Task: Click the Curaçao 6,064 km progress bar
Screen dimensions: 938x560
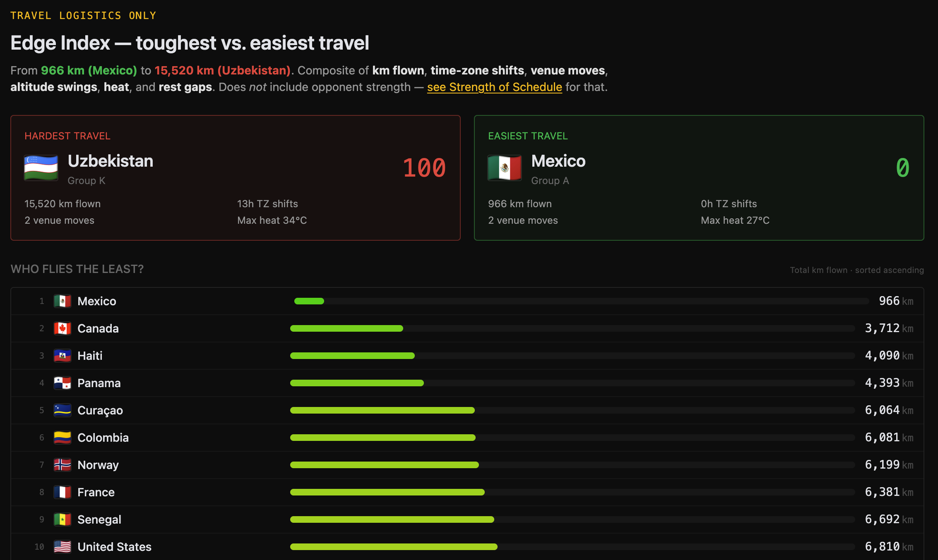Action: (x=572, y=410)
